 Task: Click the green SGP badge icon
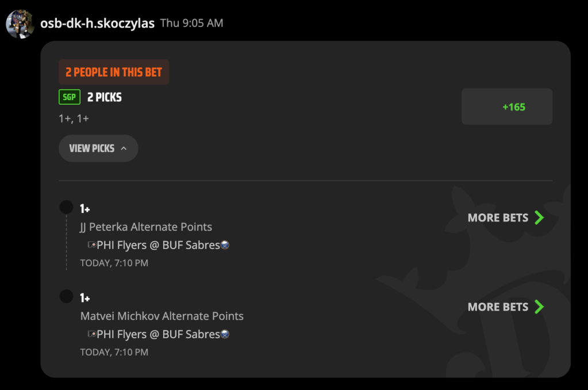(70, 97)
